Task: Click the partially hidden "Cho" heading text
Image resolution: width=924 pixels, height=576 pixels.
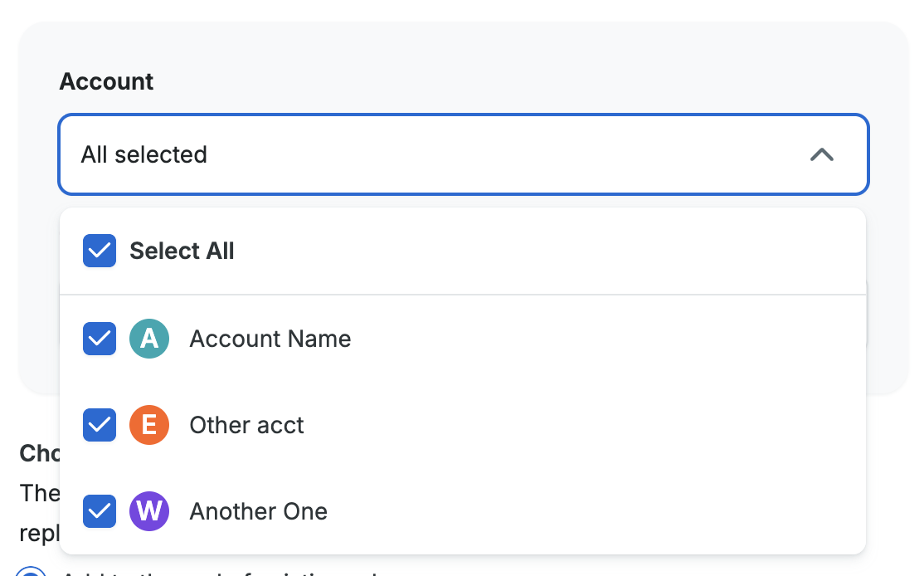Action: 38,453
